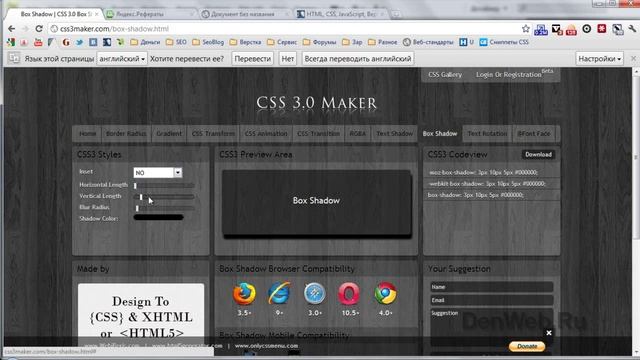Select the Box Shadow menu tab

[440, 133]
